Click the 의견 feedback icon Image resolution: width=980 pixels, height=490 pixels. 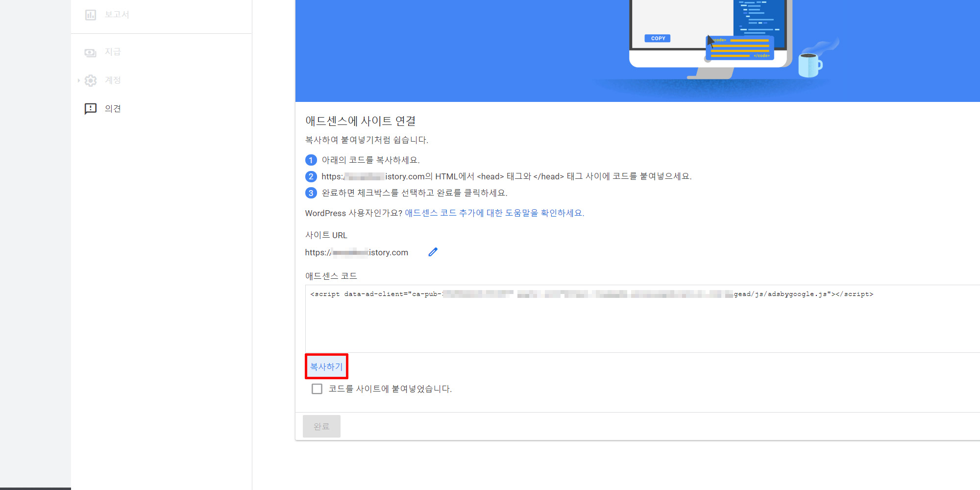[x=91, y=109]
